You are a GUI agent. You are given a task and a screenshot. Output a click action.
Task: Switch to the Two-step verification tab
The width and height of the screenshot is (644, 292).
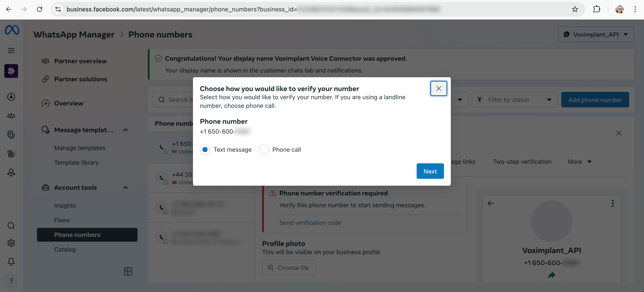(522, 162)
